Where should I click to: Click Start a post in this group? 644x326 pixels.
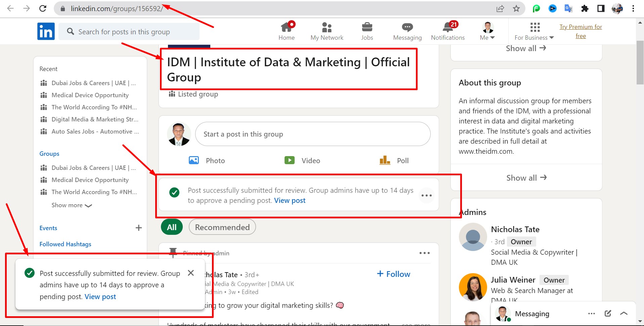(x=313, y=134)
